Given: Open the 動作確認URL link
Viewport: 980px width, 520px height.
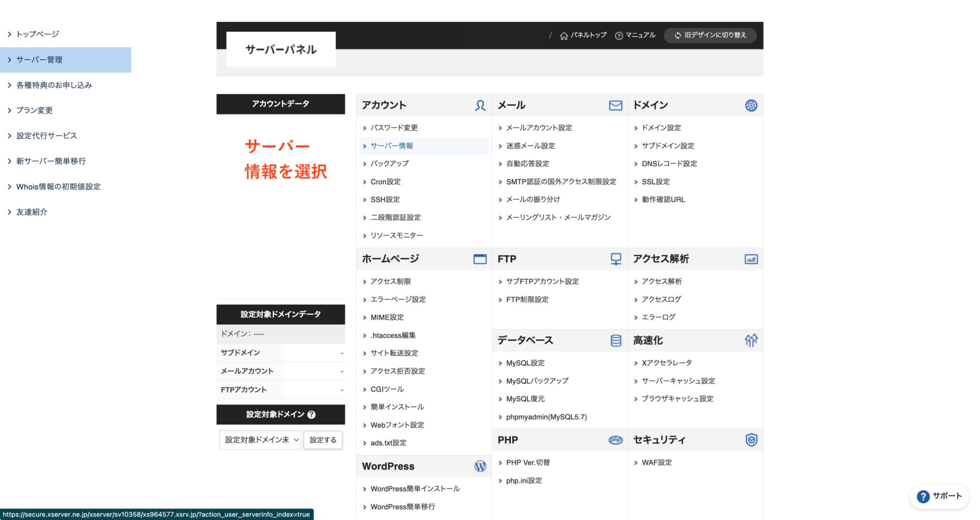Looking at the screenshot, I should pos(663,200).
